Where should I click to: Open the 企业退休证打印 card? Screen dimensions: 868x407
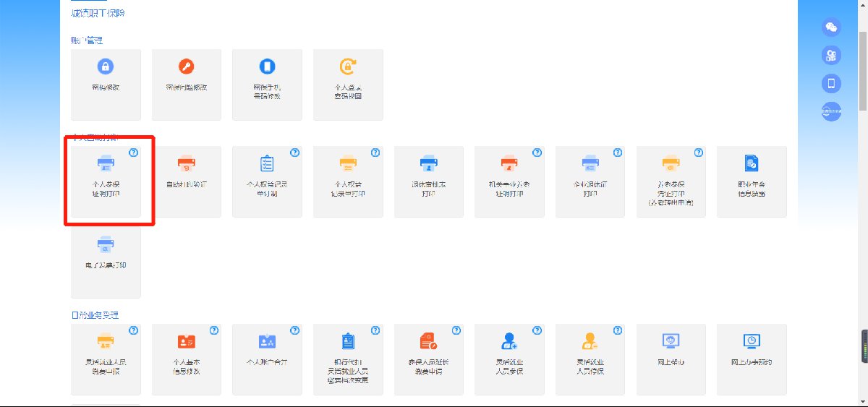[x=590, y=181]
